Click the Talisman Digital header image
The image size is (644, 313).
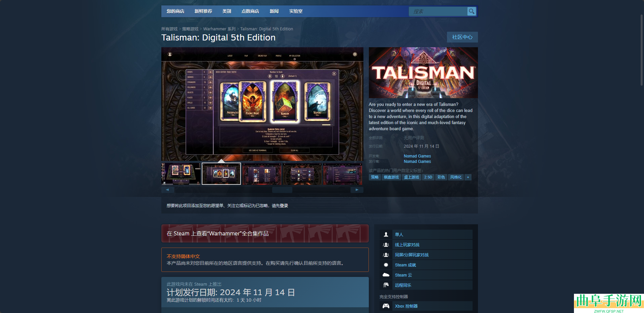coord(423,73)
